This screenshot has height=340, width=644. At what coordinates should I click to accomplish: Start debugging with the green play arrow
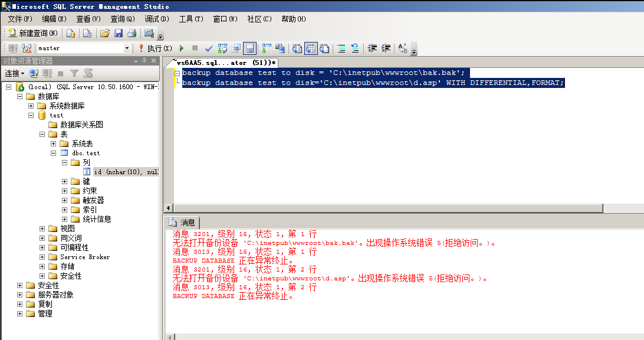click(182, 48)
